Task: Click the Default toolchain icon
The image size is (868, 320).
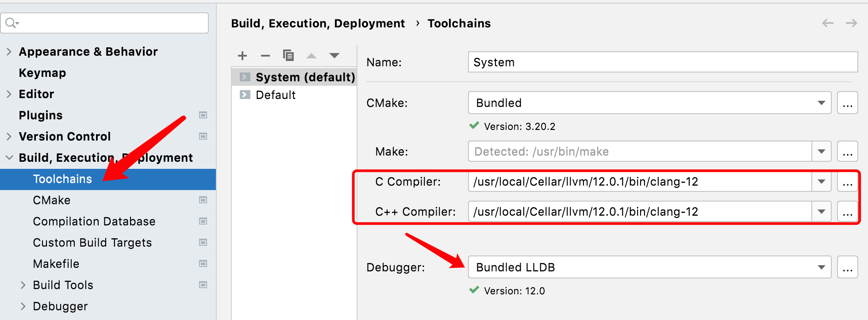Action: pos(245,95)
